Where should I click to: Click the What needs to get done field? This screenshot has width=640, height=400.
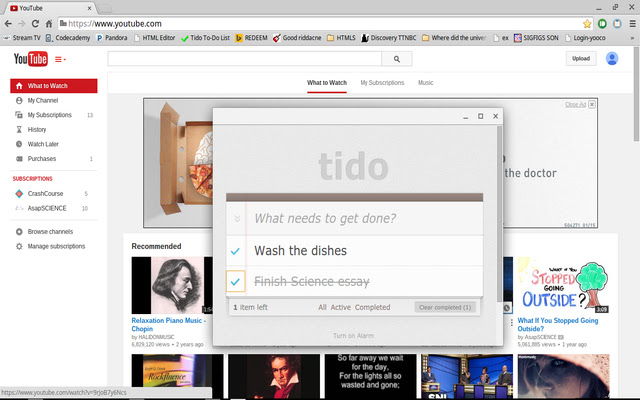(x=364, y=218)
